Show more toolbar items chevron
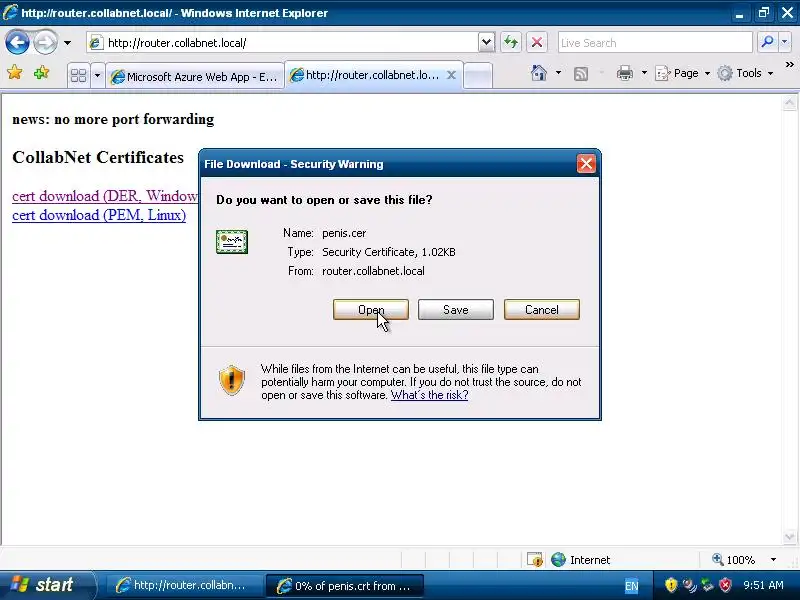Image resolution: width=800 pixels, height=600 pixels. 789,65
